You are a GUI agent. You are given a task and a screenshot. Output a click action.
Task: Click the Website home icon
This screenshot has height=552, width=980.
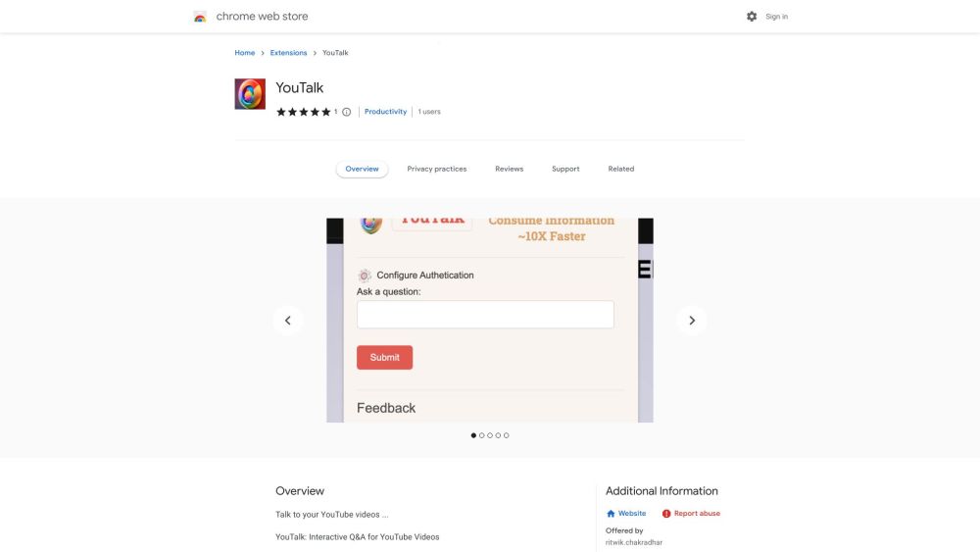coord(611,513)
